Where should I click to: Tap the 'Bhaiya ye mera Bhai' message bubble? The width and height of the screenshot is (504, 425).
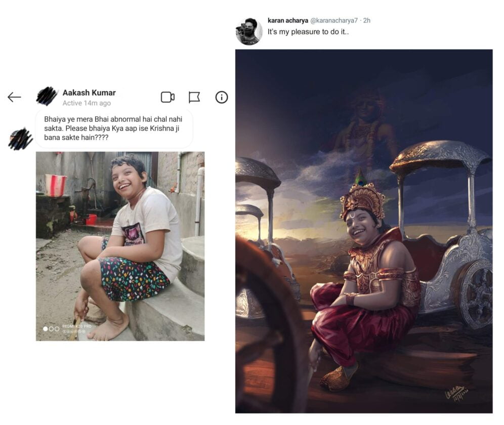pos(113,129)
